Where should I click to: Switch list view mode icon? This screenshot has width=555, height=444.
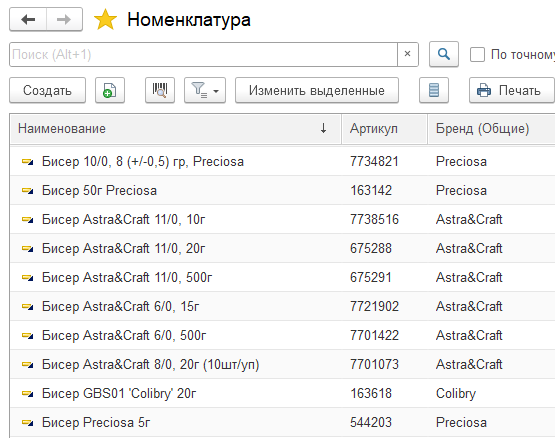point(434,90)
